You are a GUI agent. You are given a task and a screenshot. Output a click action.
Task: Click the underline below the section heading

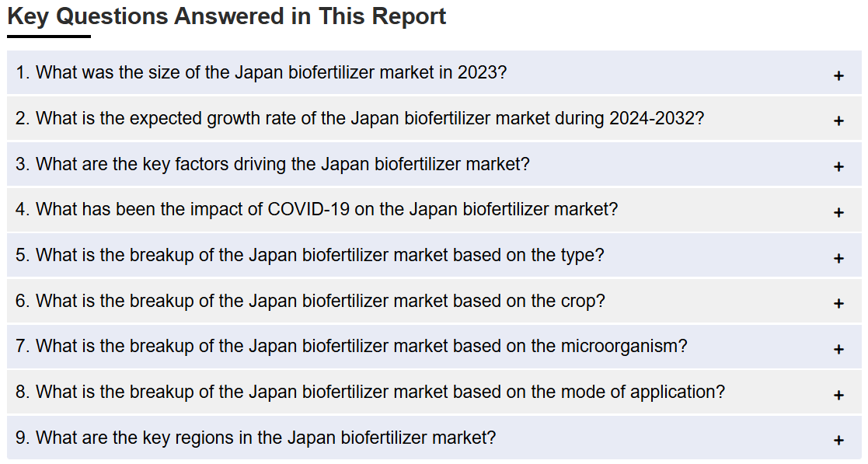pyautogui.click(x=49, y=37)
